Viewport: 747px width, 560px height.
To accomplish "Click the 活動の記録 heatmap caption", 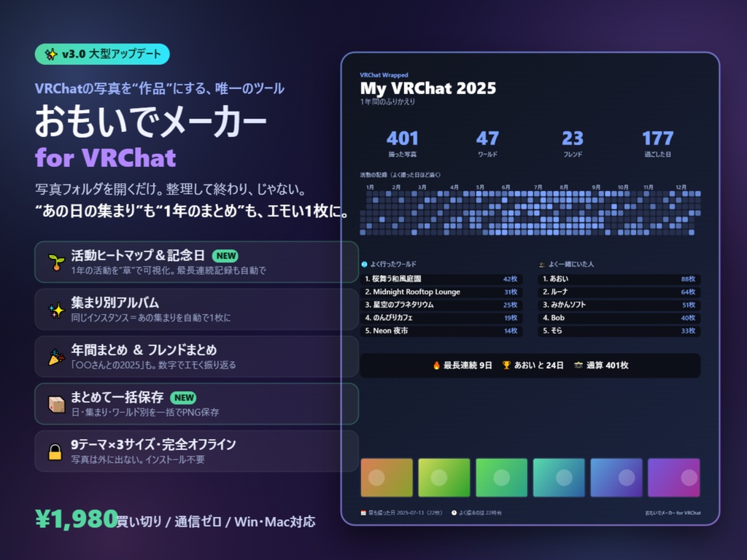I will tap(400, 175).
